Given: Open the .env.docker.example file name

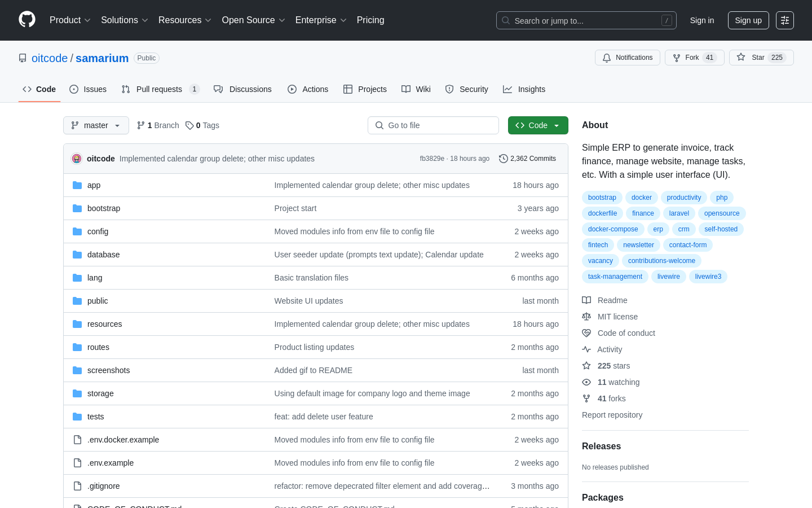Looking at the screenshot, I should [x=123, y=440].
